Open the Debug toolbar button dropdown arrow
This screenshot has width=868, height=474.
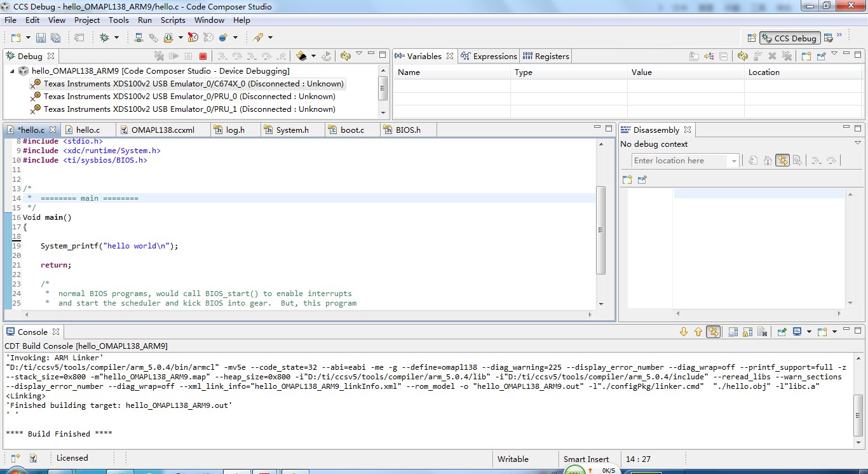[116, 38]
